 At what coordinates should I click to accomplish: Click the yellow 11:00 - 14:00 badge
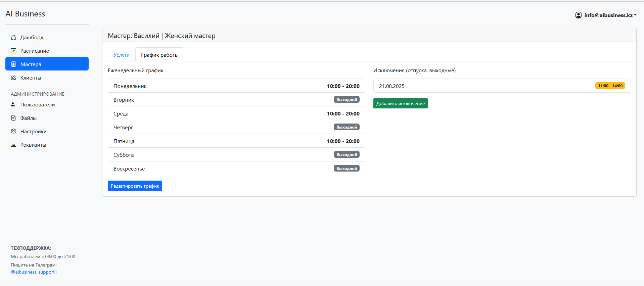610,86
